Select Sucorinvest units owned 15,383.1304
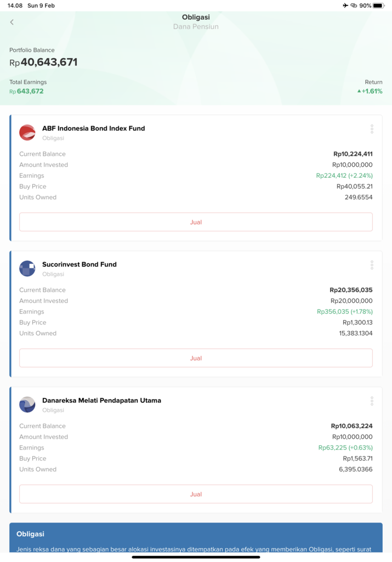 356,333
